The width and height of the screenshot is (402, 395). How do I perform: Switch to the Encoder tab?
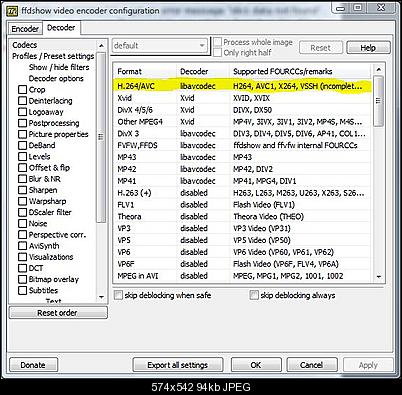click(25, 29)
